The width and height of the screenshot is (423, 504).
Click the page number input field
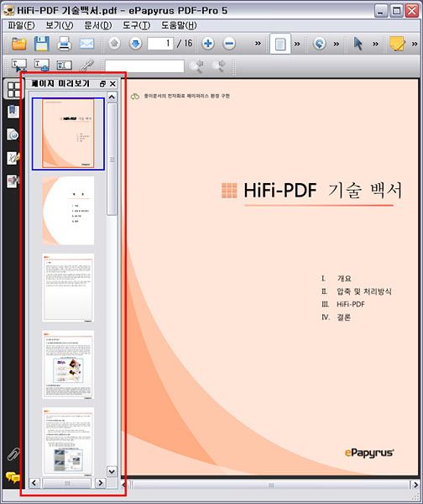(160, 44)
